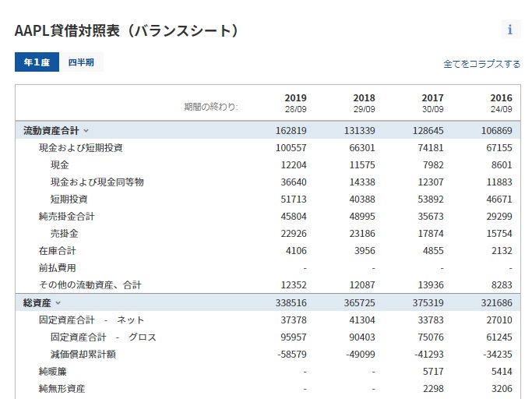Click the net fixed assets value 41304
The image size is (532, 399).
[x=362, y=320]
